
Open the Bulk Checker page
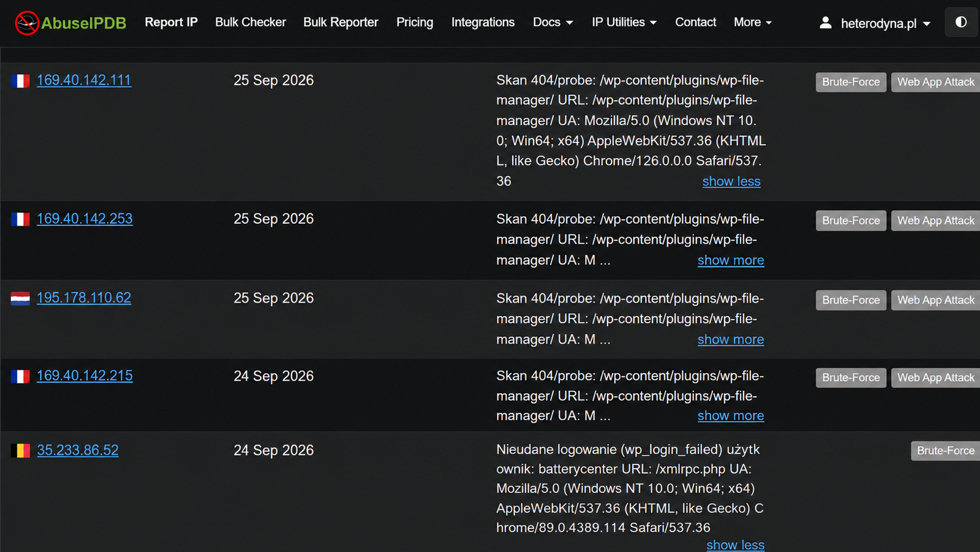[251, 22]
